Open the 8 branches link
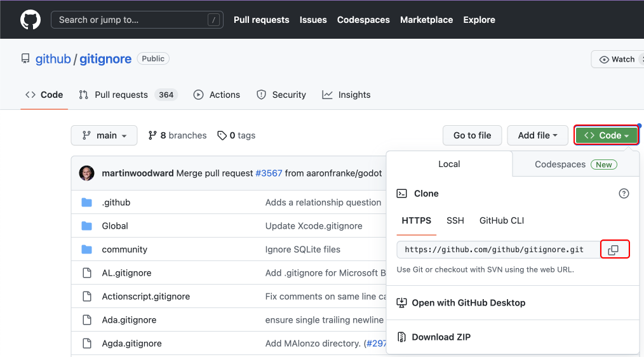Screen dimensions: 644x357 177,135
